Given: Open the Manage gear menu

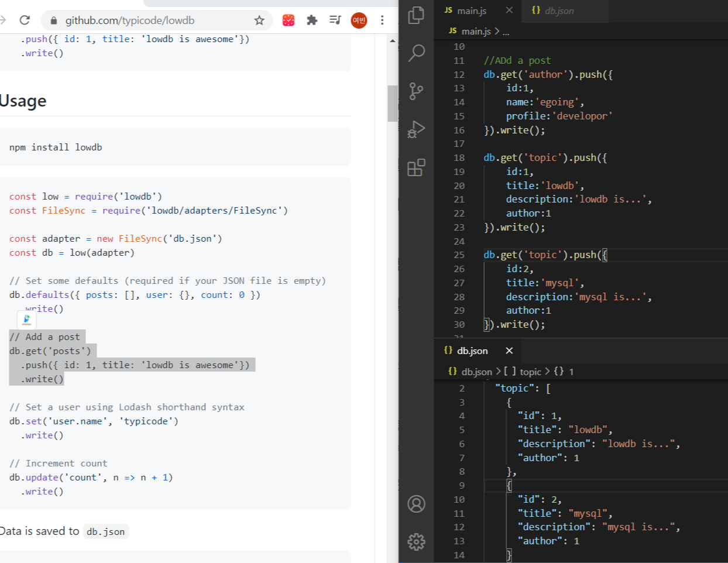Looking at the screenshot, I should point(416,542).
